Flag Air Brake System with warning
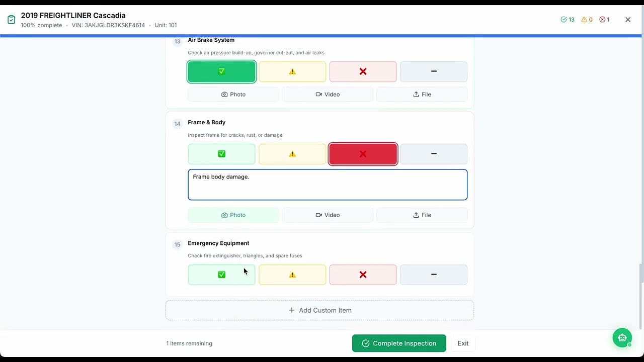 click(292, 71)
